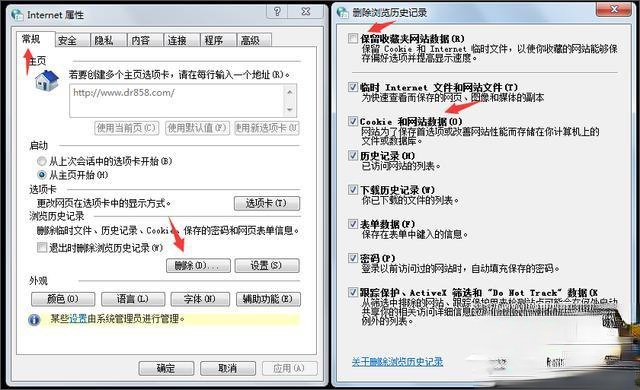
Task: Open 辅助功能 button
Action: 268,299
